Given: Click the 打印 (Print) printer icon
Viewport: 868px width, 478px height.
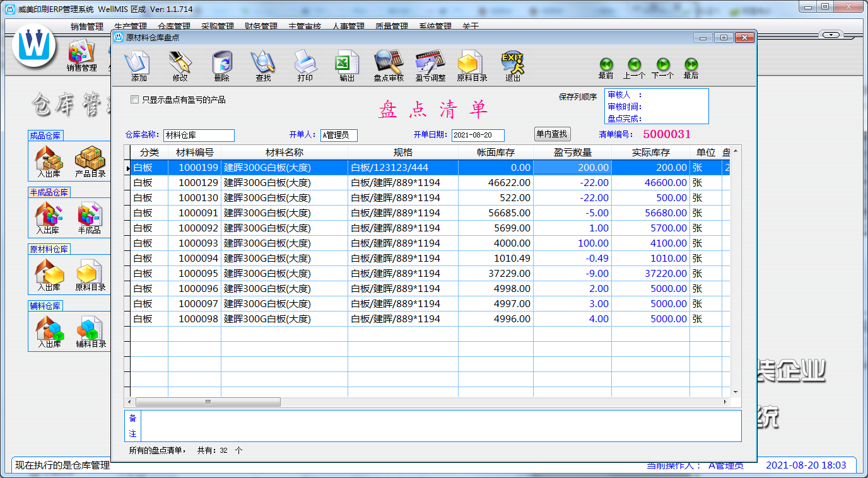Looking at the screenshot, I should [305, 67].
